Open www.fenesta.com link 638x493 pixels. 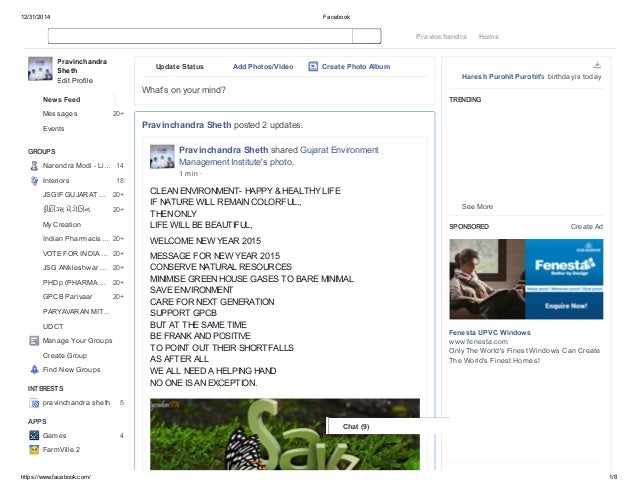(478, 342)
